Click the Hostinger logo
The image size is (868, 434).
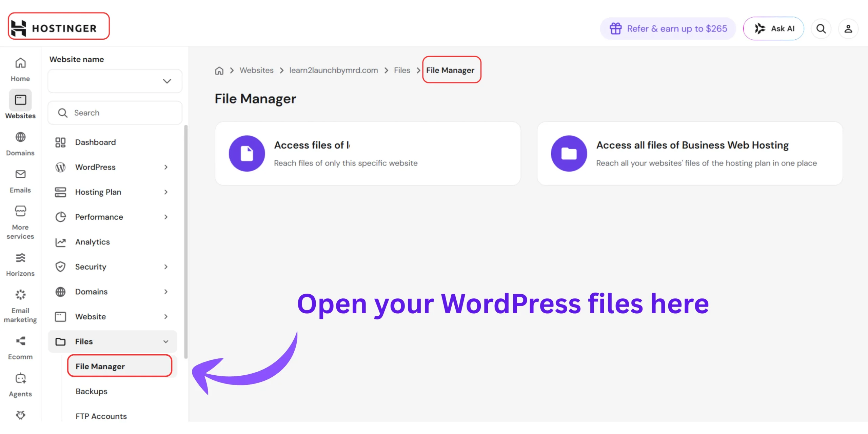coord(54,28)
